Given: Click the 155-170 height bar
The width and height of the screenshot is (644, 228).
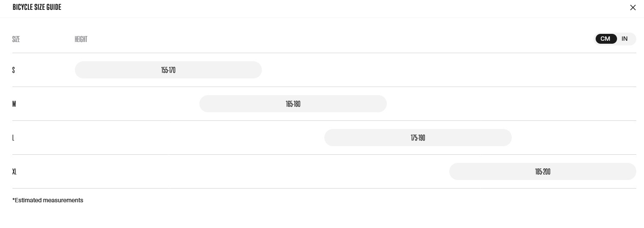Looking at the screenshot, I should pos(168,70).
